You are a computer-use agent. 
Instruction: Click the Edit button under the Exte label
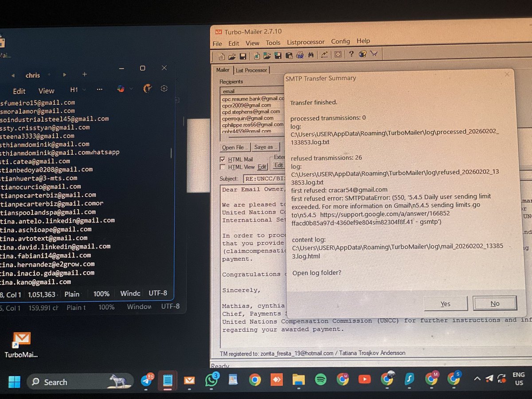278,165
